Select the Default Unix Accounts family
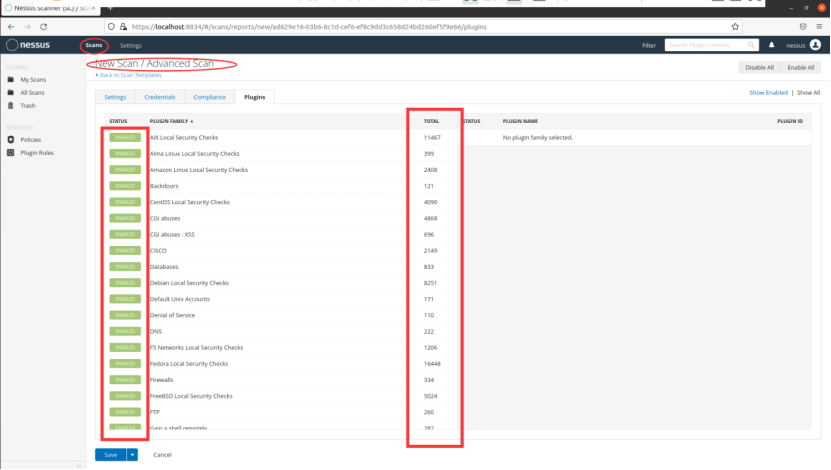The width and height of the screenshot is (831, 470). [x=180, y=299]
